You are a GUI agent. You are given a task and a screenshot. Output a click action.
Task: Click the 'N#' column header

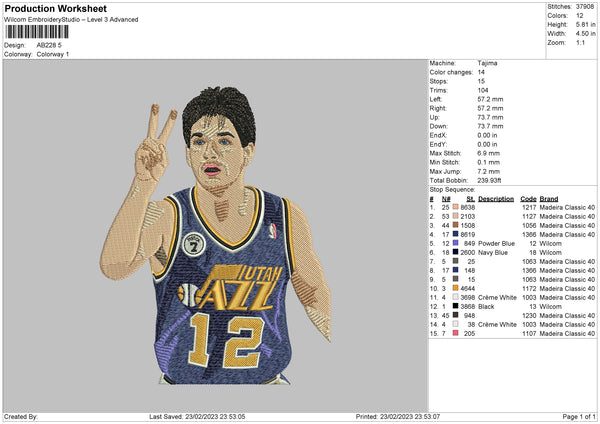tap(446, 199)
